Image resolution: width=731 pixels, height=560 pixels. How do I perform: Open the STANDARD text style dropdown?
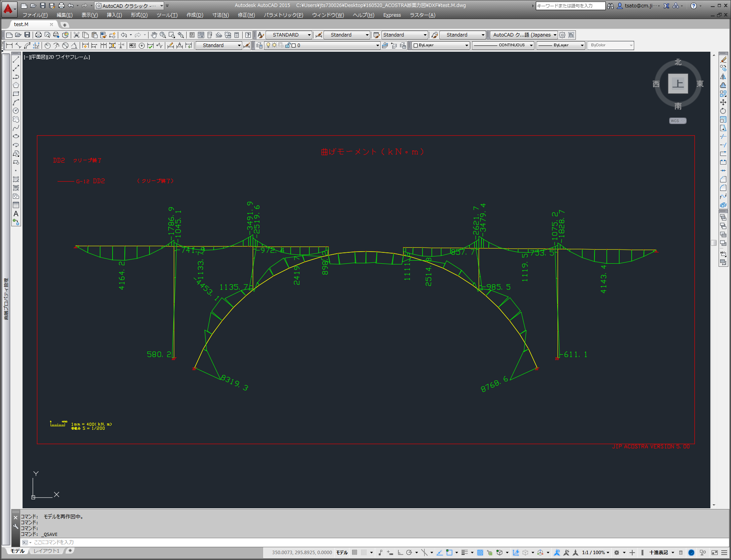click(x=289, y=35)
